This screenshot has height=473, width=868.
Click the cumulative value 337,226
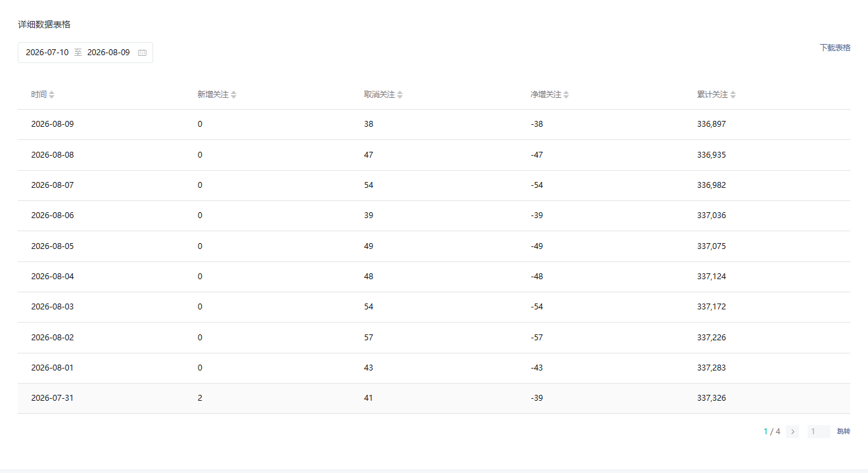(x=712, y=338)
